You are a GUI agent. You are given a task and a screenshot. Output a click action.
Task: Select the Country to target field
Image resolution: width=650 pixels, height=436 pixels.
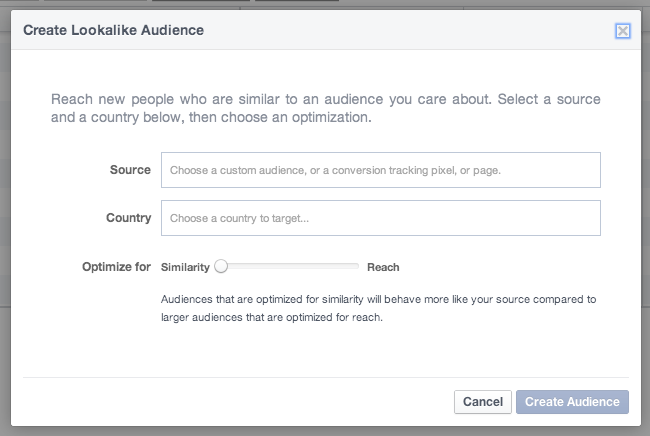381,218
